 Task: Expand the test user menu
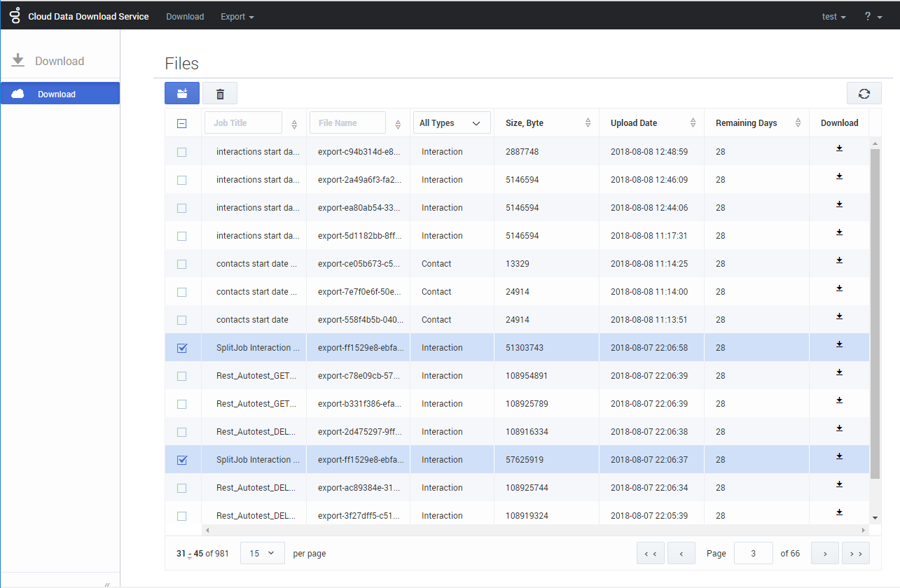pyautogui.click(x=833, y=16)
